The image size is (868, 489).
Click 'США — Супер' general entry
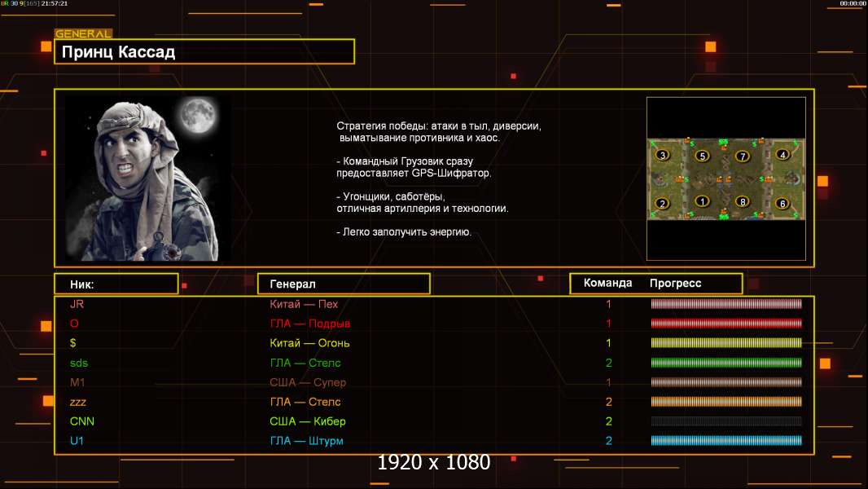[x=307, y=382]
